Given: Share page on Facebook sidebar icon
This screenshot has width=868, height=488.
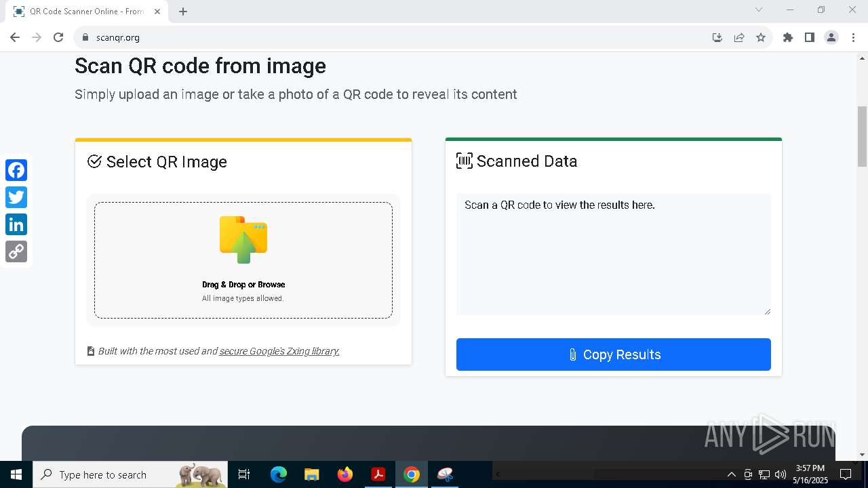Looking at the screenshot, I should [x=16, y=170].
